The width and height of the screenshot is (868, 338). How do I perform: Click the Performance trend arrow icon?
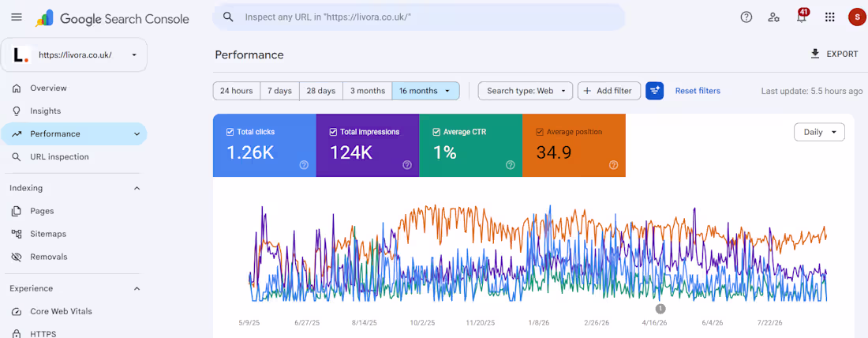pyautogui.click(x=17, y=134)
